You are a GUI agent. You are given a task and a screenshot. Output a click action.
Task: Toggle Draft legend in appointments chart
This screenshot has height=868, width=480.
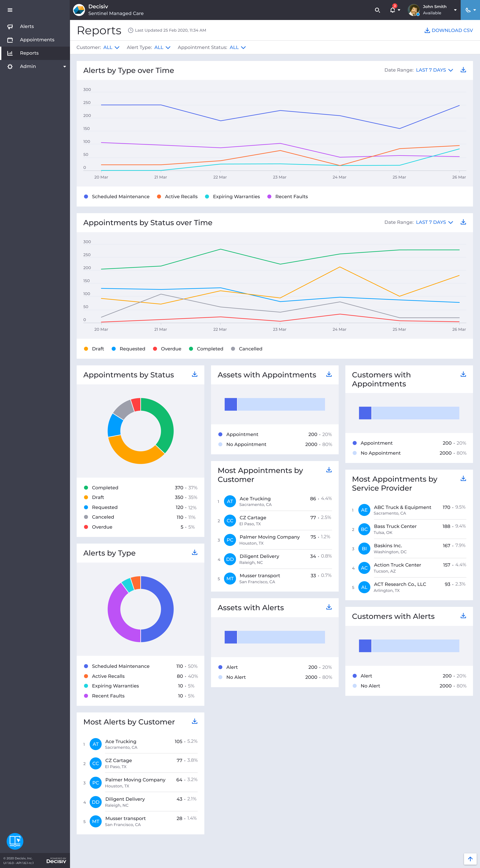point(94,349)
